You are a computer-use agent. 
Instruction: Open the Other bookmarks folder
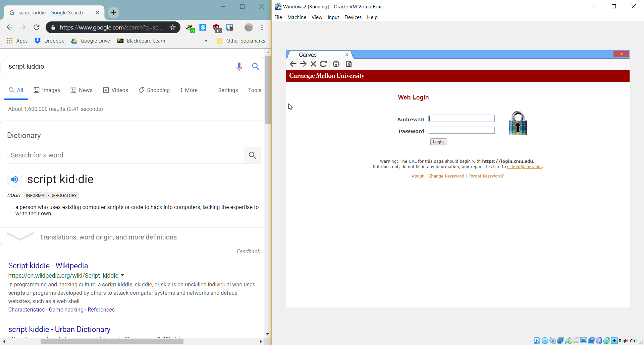coord(241,41)
